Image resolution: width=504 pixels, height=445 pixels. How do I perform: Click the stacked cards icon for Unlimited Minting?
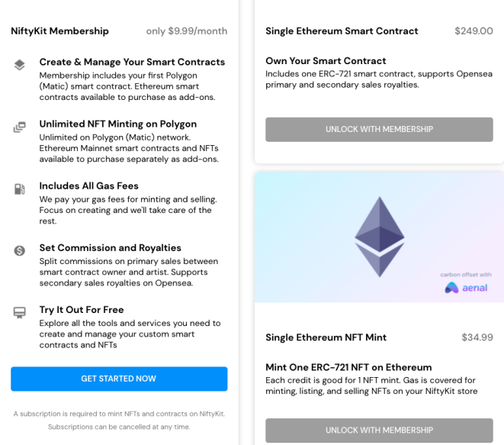click(19, 127)
